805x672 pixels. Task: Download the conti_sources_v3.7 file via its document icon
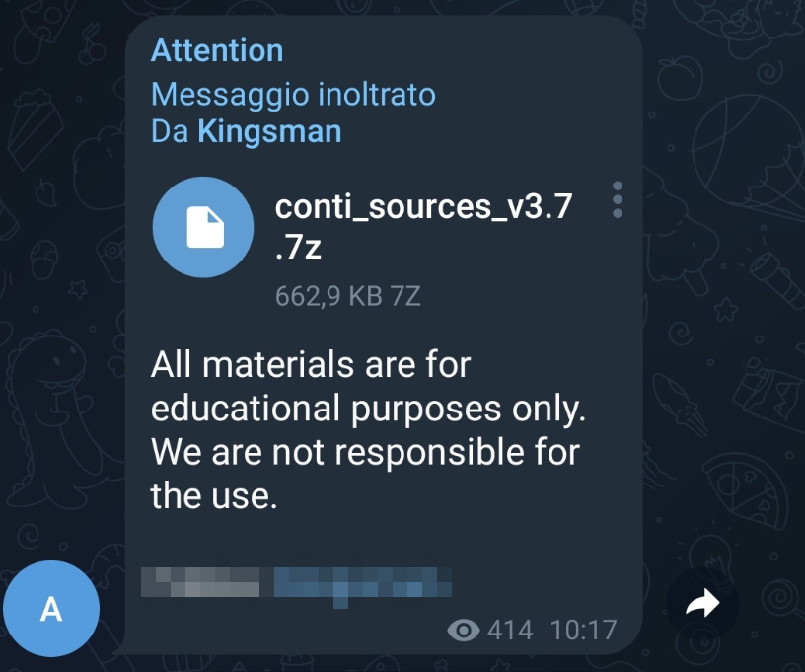(x=203, y=227)
